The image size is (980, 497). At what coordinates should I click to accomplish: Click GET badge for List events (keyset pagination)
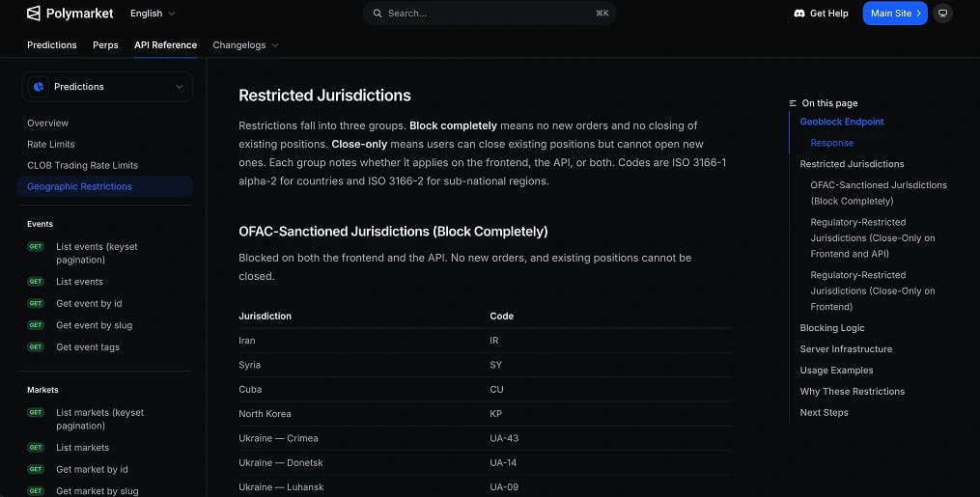pyautogui.click(x=36, y=247)
